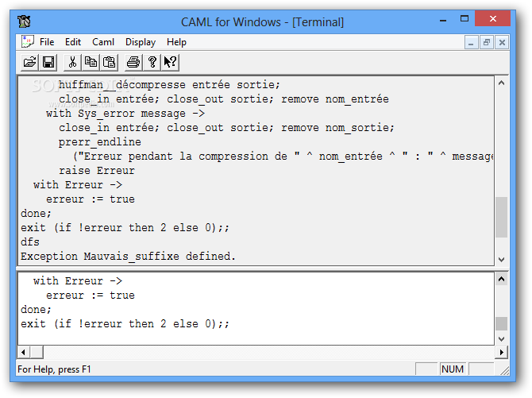This screenshot has height=398, width=532.
Task: Click the horizontal scrollbar right arrow
Action: pyautogui.click(x=502, y=352)
